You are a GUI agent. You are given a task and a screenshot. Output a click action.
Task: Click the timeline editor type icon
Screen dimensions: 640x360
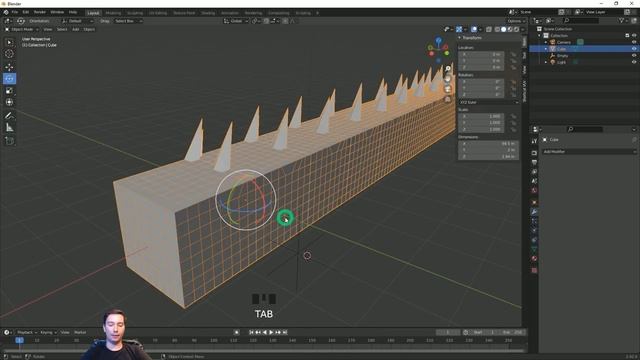coord(7,332)
